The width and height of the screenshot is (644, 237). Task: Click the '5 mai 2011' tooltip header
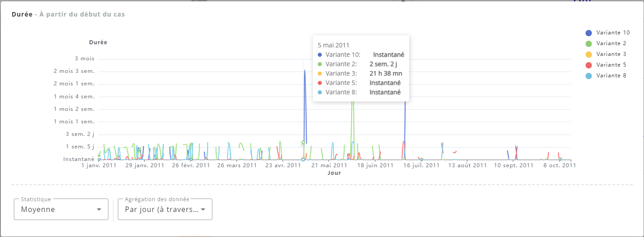[333, 45]
